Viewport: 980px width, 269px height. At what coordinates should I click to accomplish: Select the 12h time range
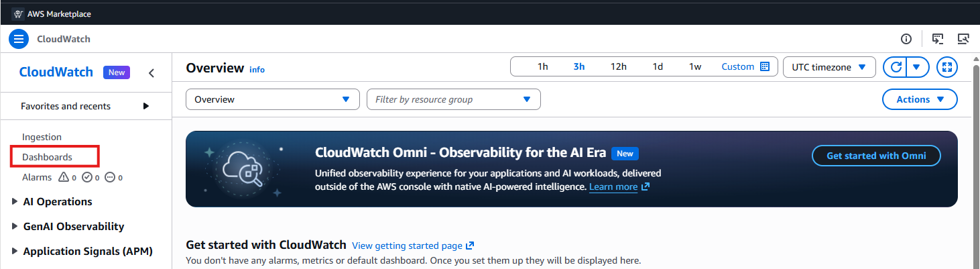pos(619,66)
